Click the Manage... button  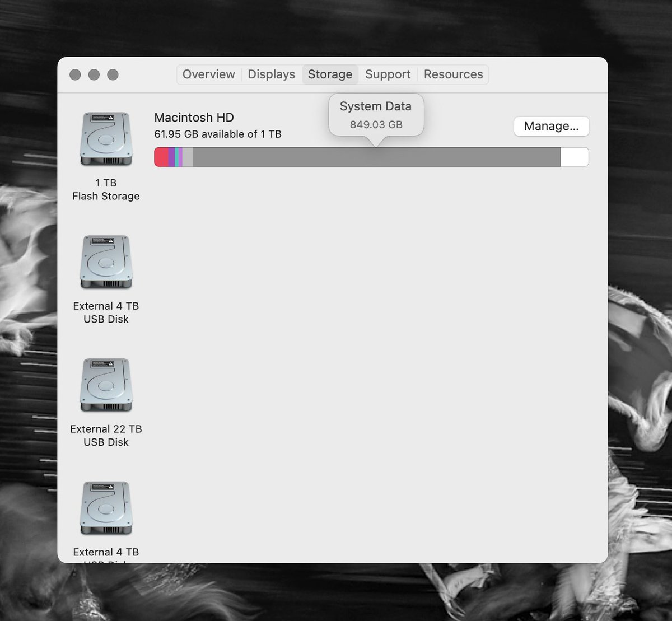(551, 126)
